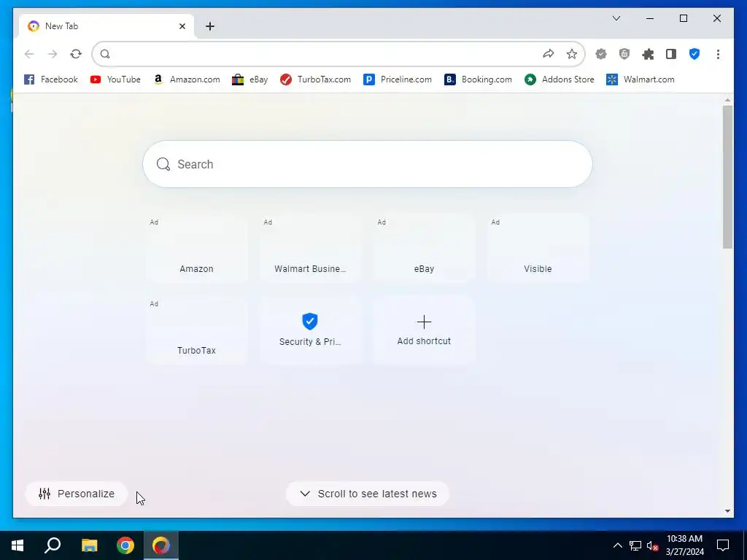The height and width of the screenshot is (560, 747).
Task: Open the Visible ad shortcut tile
Action: [538, 248]
